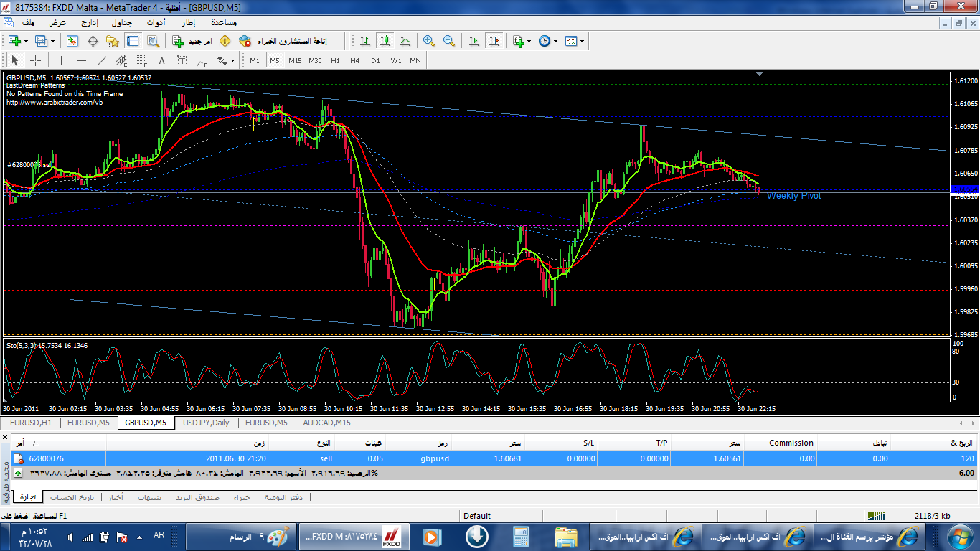980x551 pixels.
Task: Open the تاريخ الحساب account history tab
Action: tap(72, 497)
